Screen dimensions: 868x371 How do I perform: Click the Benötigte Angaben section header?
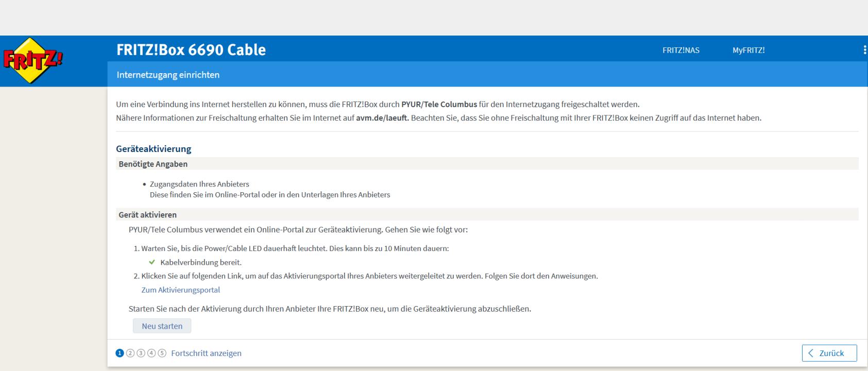point(153,164)
